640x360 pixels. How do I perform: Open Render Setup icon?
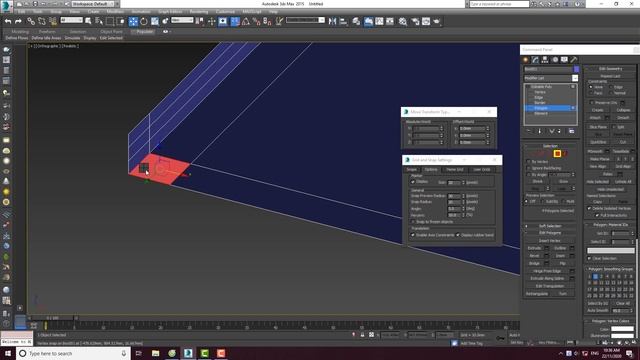click(415, 21)
